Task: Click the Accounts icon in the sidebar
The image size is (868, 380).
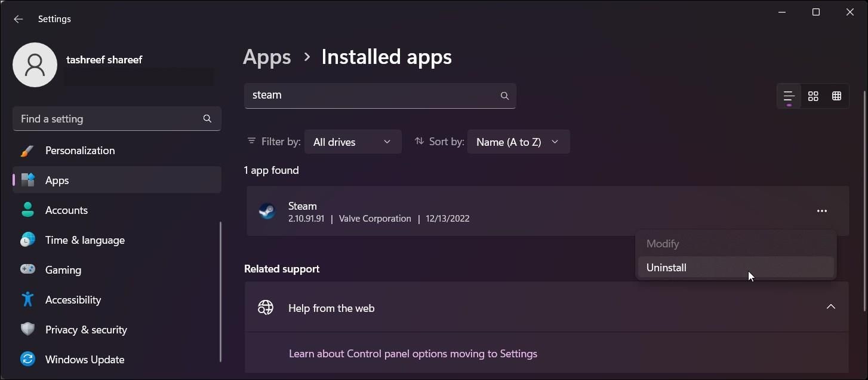Action: [x=27, y=210]
